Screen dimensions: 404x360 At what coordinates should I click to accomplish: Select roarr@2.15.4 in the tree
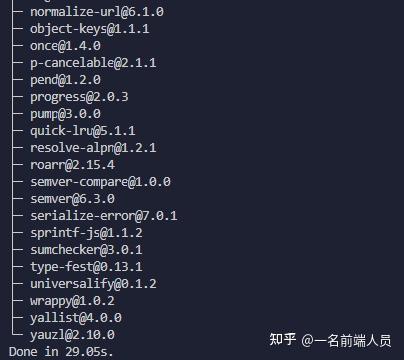click(72, 165)
